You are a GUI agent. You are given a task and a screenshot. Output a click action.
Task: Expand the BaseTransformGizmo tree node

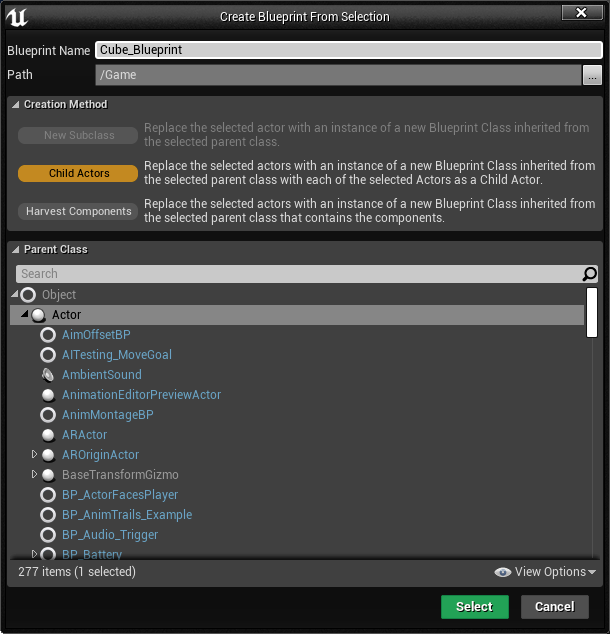(x=34, y=474)
